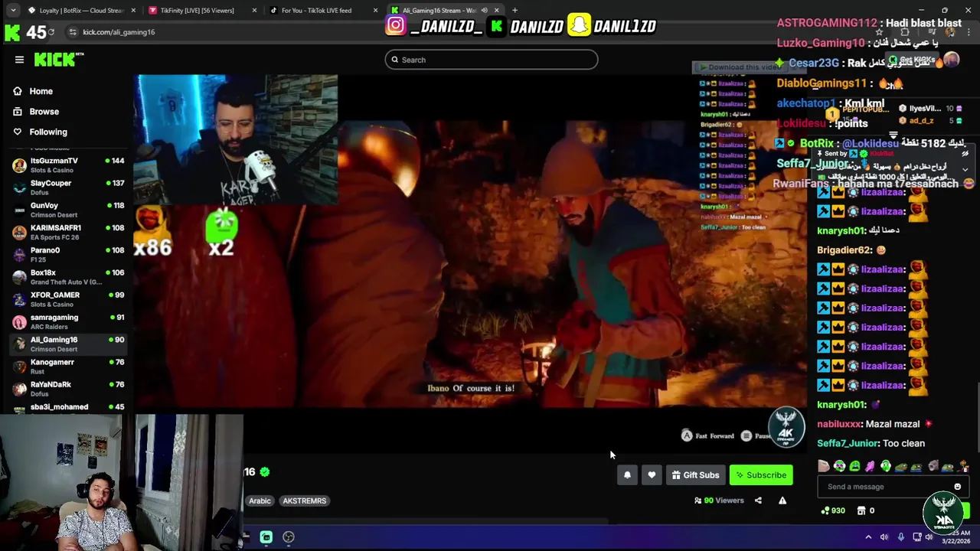Open Kanogamerr channel in sidebar
The height and width of the screenshot is (551, 980).
(x=67, y=366)
